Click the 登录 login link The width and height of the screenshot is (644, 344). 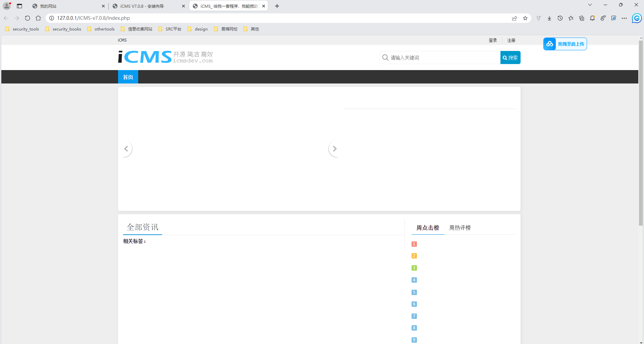click(493, 40)
